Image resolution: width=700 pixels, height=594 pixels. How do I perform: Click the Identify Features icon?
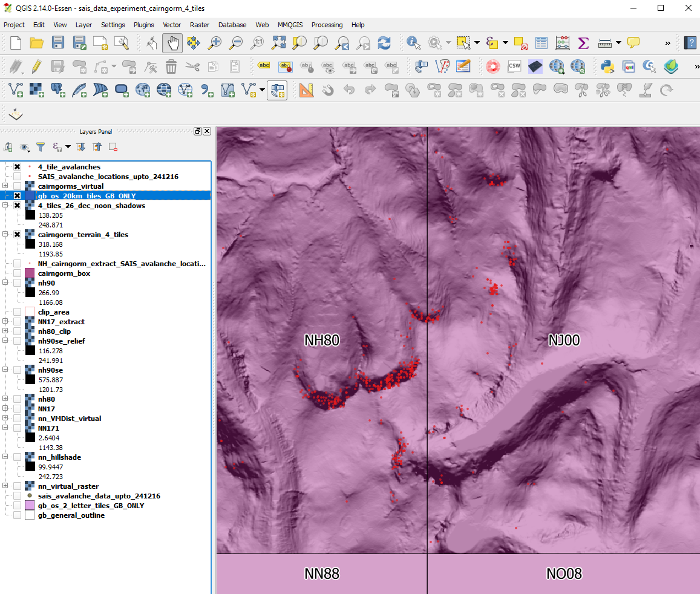point(413,43)
